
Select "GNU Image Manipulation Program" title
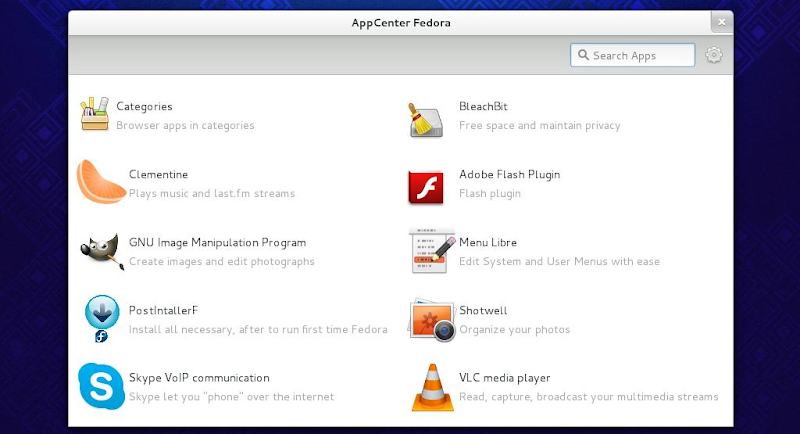pyautogui.click(x=217, y=243)
